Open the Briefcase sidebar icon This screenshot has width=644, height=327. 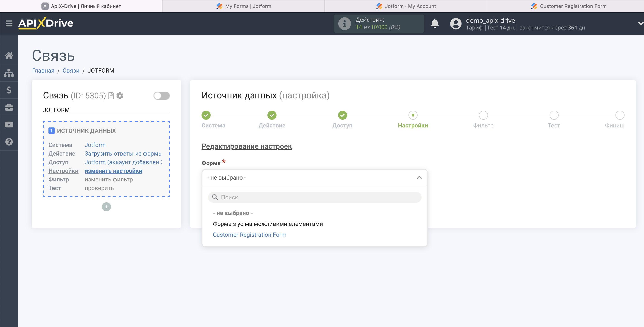tap(9, 107)
